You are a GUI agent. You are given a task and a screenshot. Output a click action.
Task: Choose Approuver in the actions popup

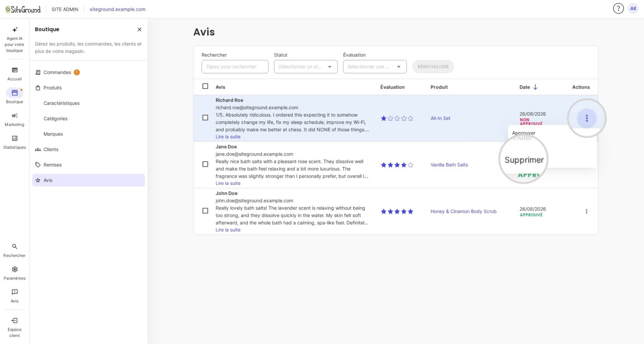tap(523, 133)
